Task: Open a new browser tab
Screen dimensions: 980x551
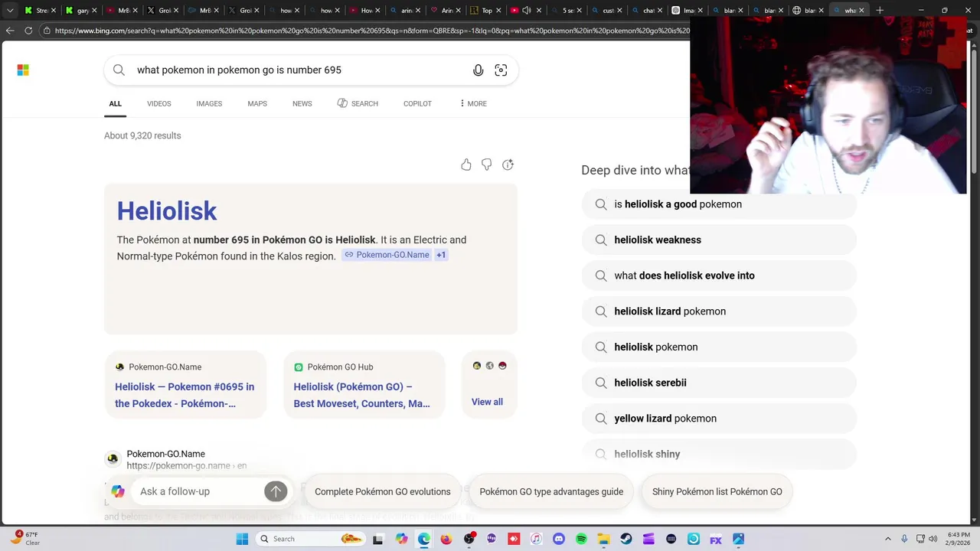Action: point(880,11)
